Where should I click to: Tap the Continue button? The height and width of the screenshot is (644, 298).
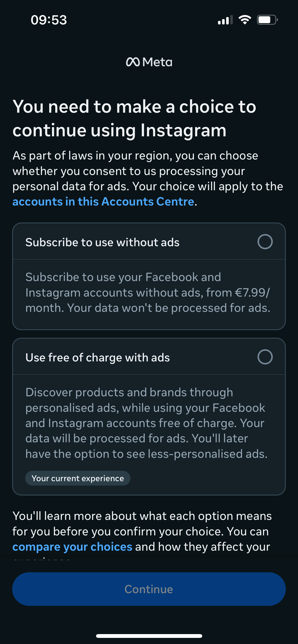click(149, 589)
